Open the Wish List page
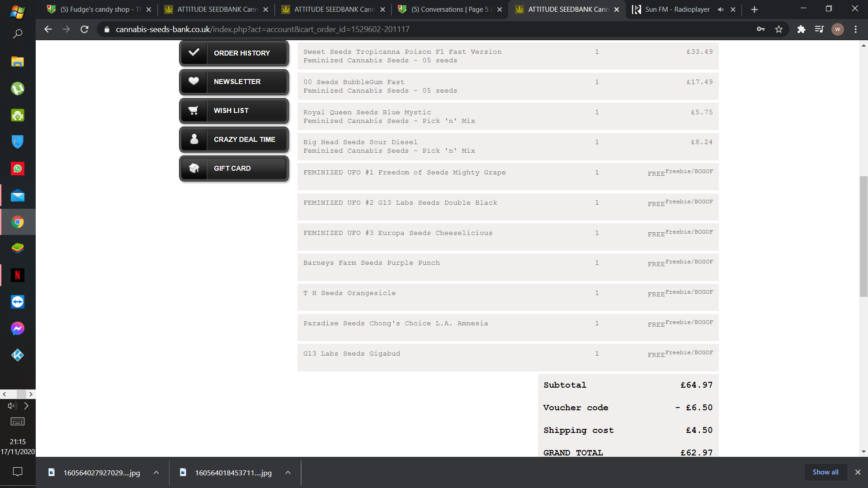 click(x=234, y=111)
